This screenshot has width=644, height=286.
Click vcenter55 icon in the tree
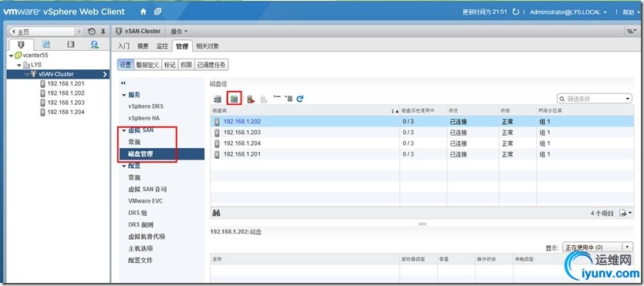coord(18,55)
